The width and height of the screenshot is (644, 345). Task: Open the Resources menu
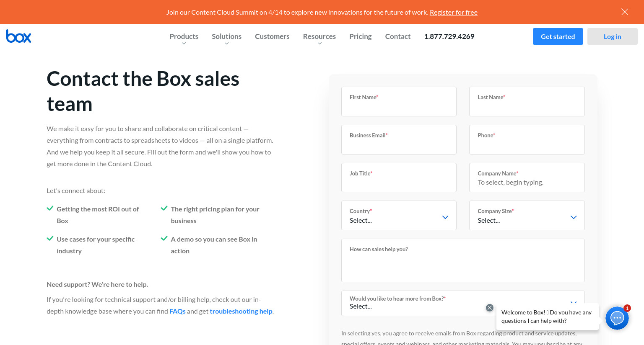pos(319,36)
